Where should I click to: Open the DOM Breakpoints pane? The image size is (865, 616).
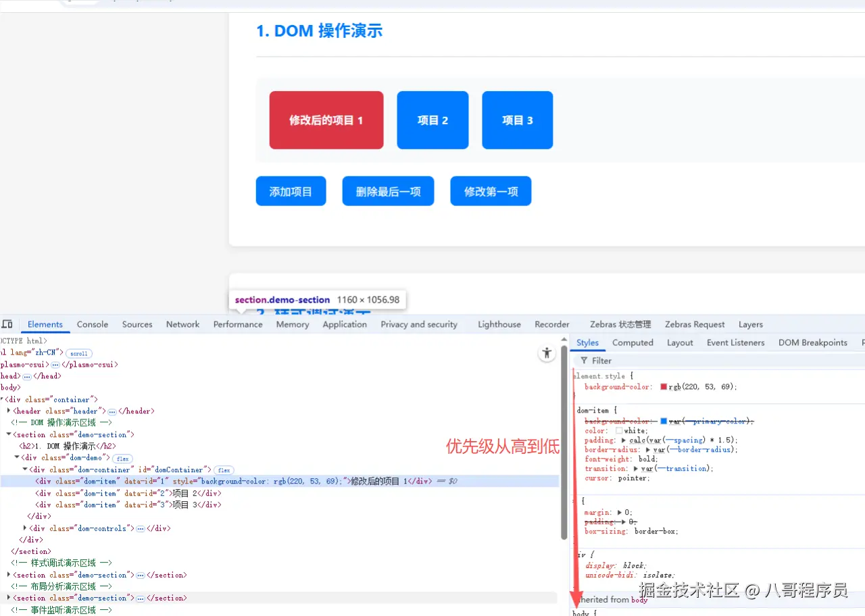tap(813, 342)
